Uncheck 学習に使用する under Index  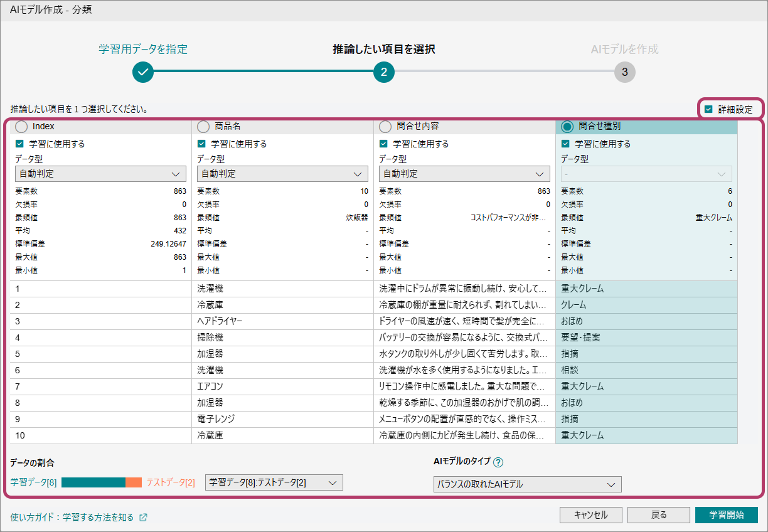coord(19,144)
